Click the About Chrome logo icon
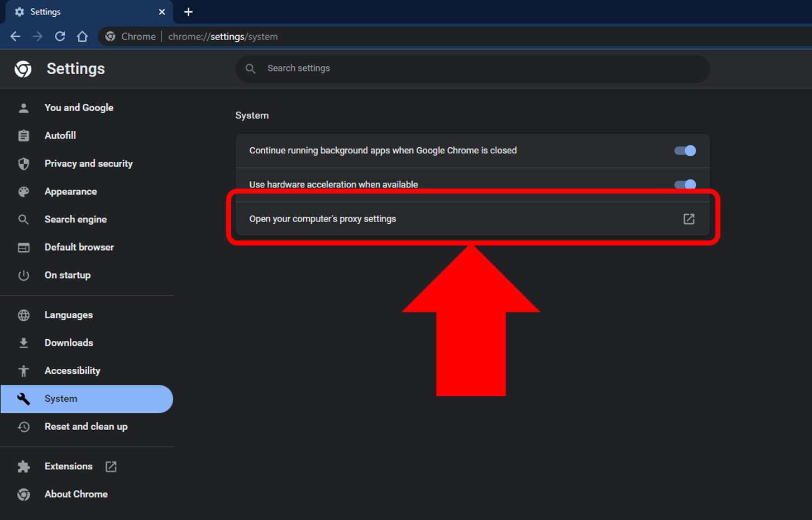The height and width of the screenshot is (520, 812). (23, 494)
